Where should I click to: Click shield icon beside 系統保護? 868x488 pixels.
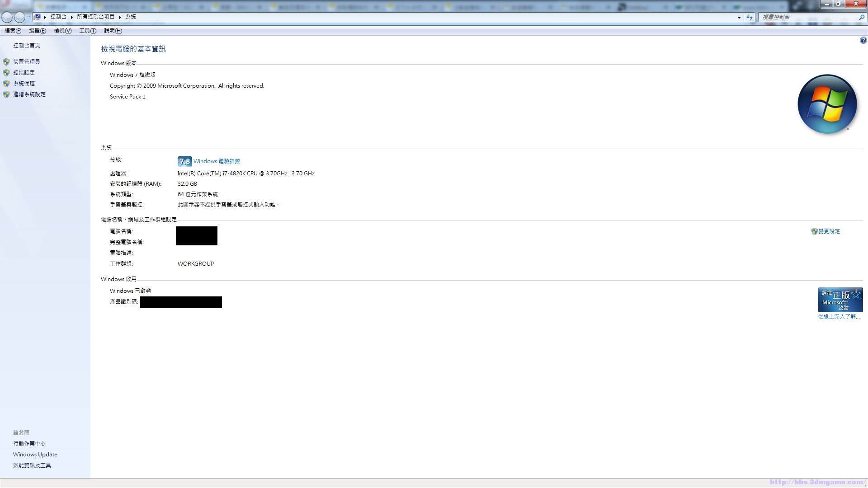click(x=6, y=84)
